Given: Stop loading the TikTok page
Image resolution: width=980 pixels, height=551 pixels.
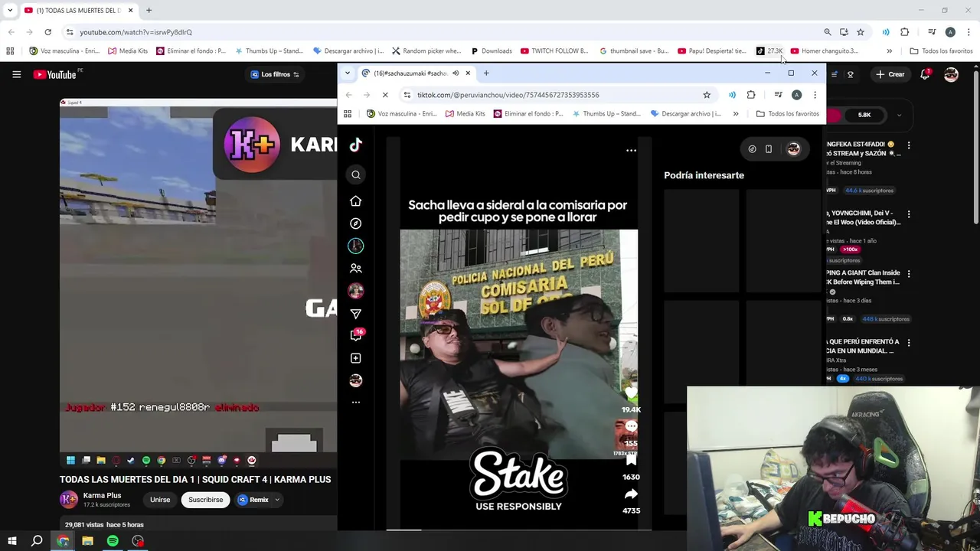Looking at the screenshot, I should click(385, 95).
